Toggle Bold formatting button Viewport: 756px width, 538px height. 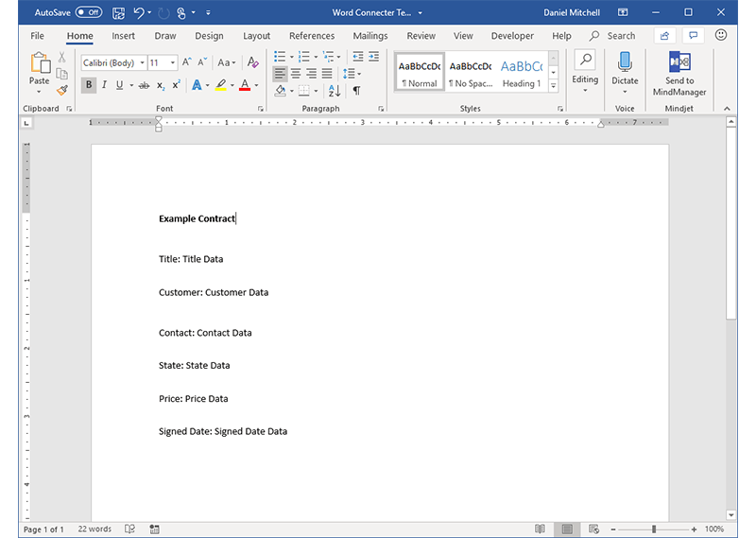pyautogui.click(x=88, y=85)
